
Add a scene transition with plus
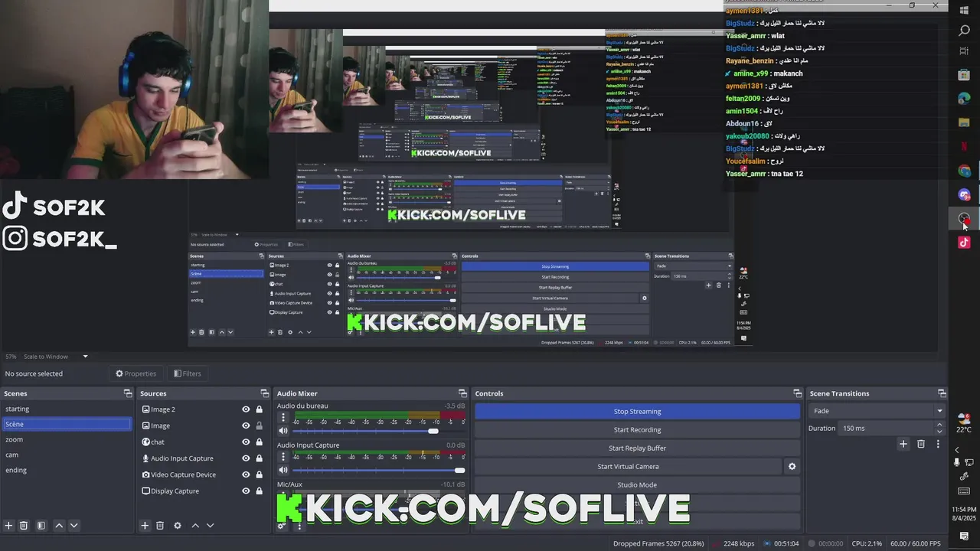point(903,444)
